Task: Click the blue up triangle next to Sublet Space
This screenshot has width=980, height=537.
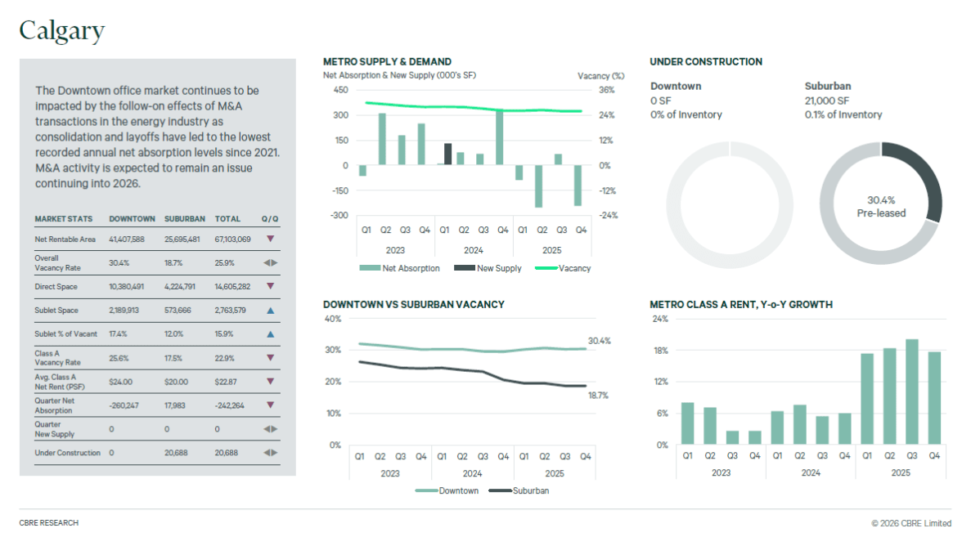Action: click(272, 310)
